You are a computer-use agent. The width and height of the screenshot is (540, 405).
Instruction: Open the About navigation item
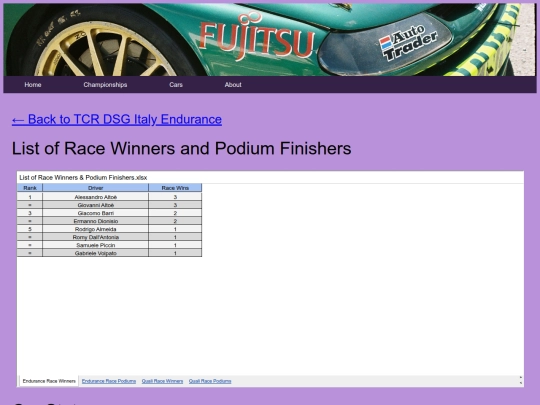click(233, 85)
